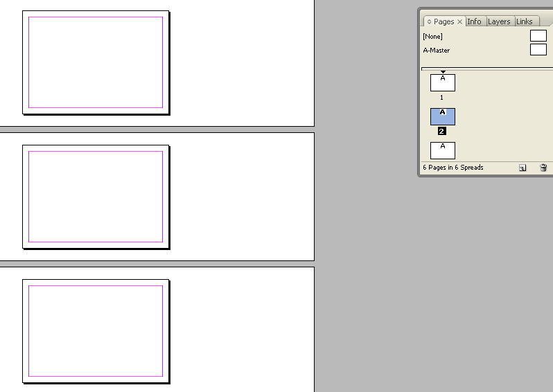Click the [None] master thumbnail
This screenshot has height=392, width=553.
pyautogui.click(x=538, y=36)
